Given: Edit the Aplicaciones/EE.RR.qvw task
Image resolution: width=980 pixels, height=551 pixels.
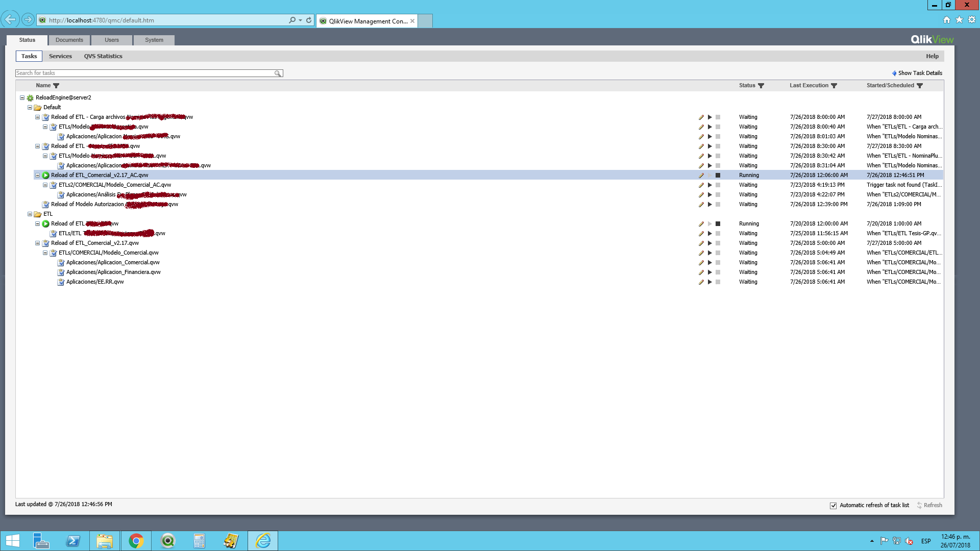Looking at the screenshot, I should pyautogui.click(x=701, y=282).
